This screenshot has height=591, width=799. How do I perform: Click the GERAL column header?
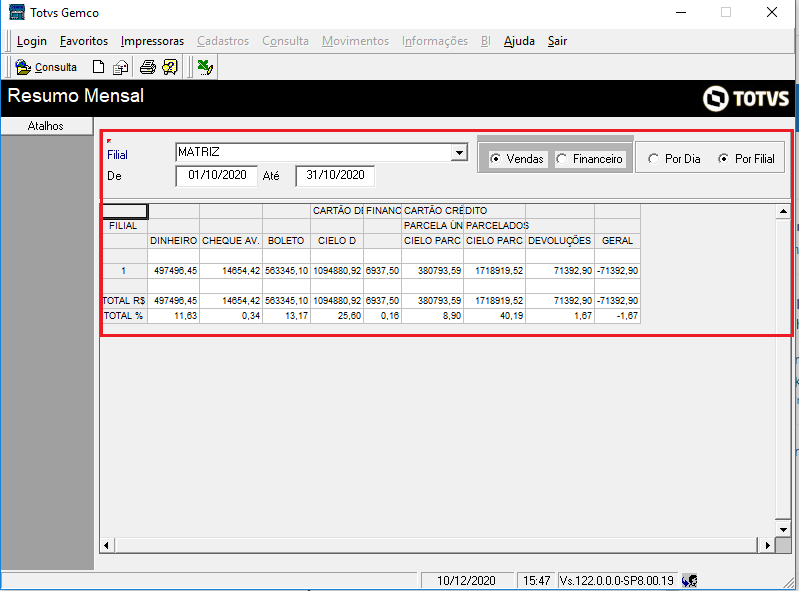coord(617,240)
